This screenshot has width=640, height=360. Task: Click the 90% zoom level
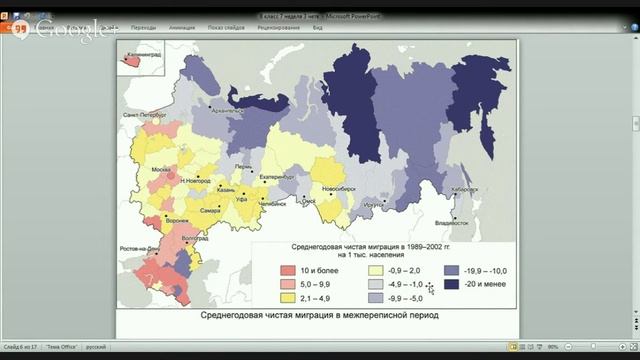click(x=553, y=347)
